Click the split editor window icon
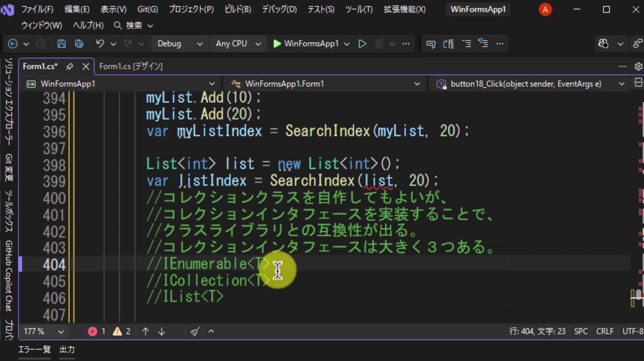 638,83
